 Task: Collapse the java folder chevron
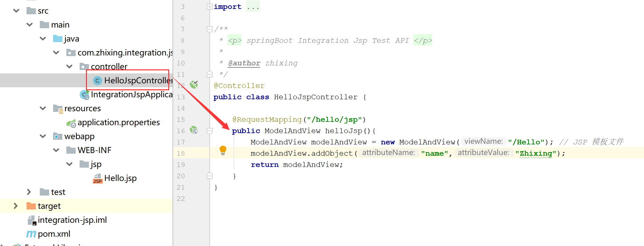tap(43, 39)
